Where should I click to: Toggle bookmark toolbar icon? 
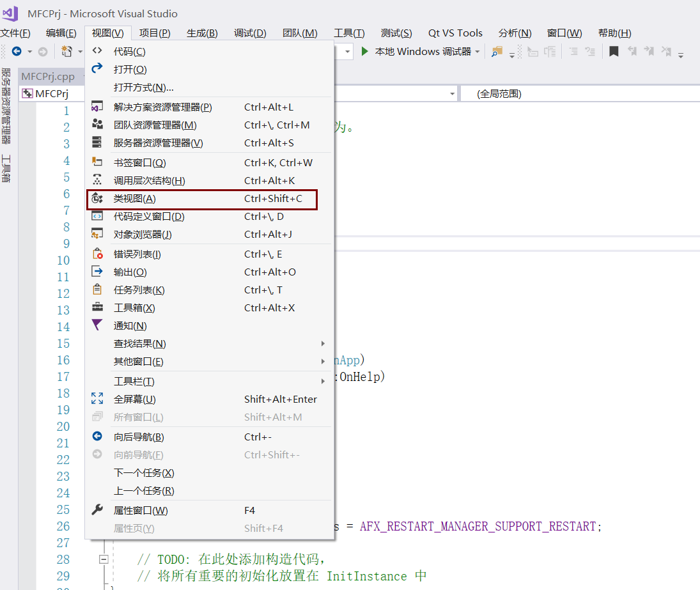coord(614,51)
